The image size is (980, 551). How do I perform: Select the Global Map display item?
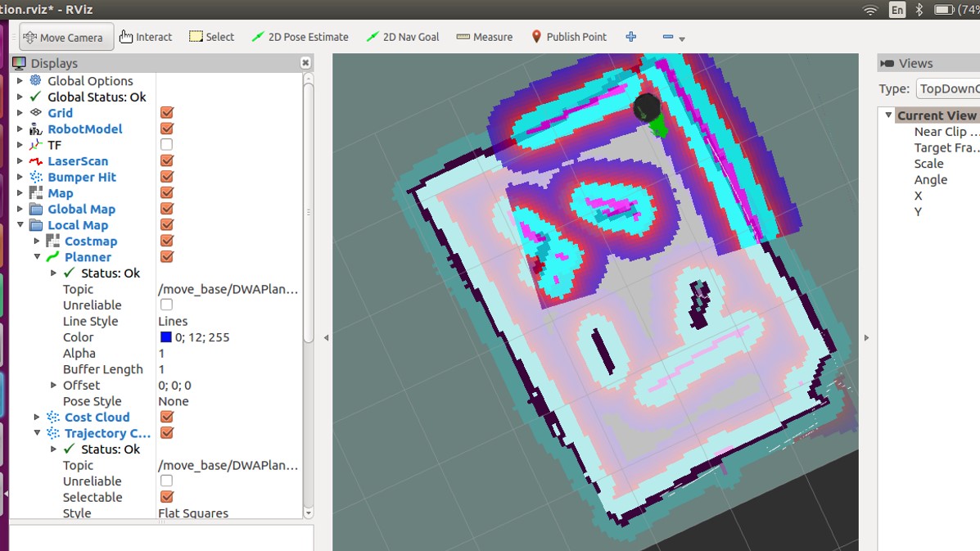coord(81,210)
